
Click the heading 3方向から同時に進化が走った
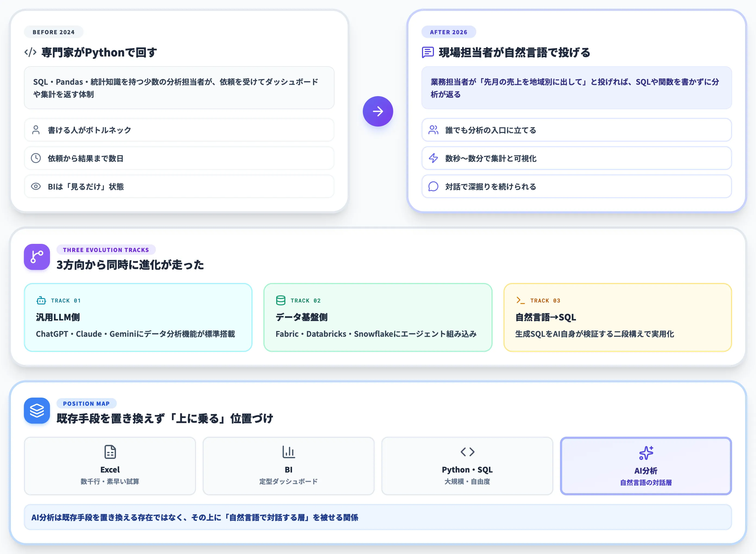(130, 265)
